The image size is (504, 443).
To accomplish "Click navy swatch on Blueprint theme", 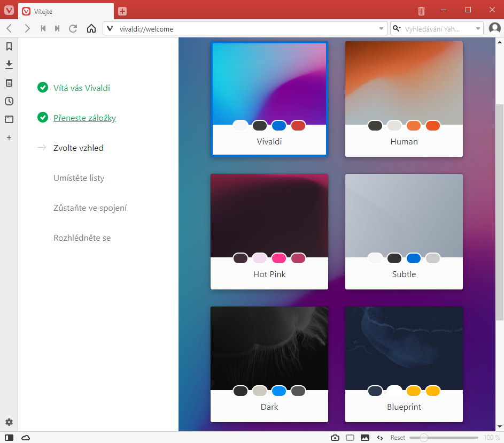I will click(x=375, y=391).
